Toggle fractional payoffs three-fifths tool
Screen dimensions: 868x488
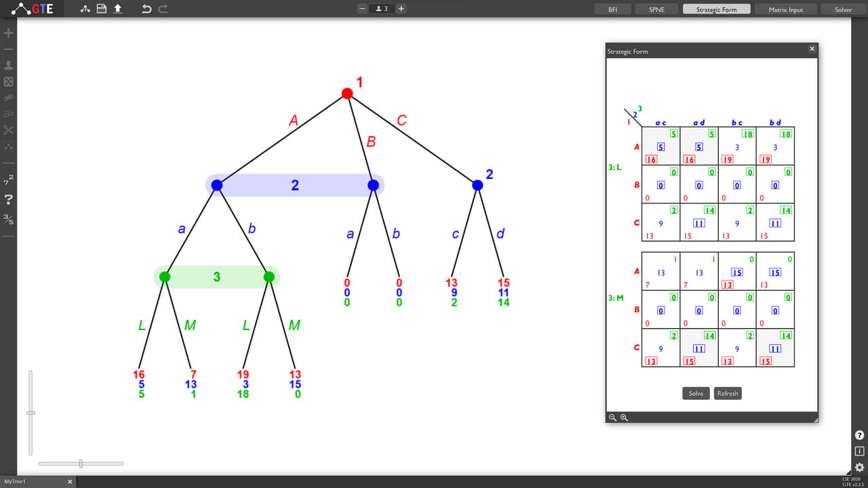9,219
